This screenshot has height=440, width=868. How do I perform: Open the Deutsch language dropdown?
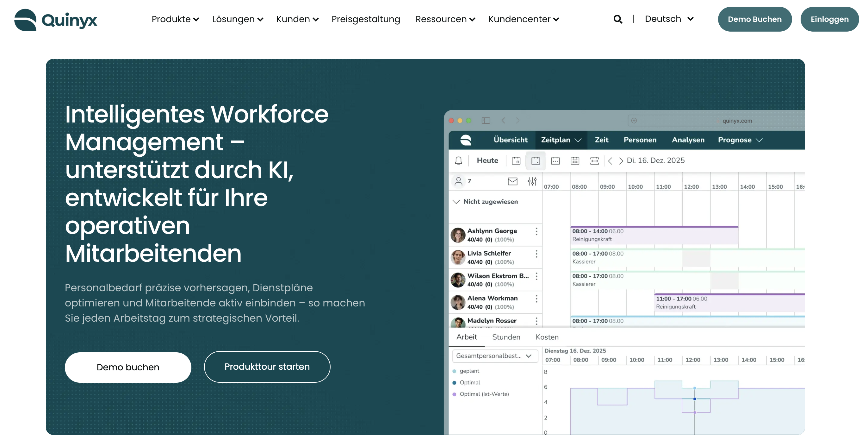(x=669, y=19)
